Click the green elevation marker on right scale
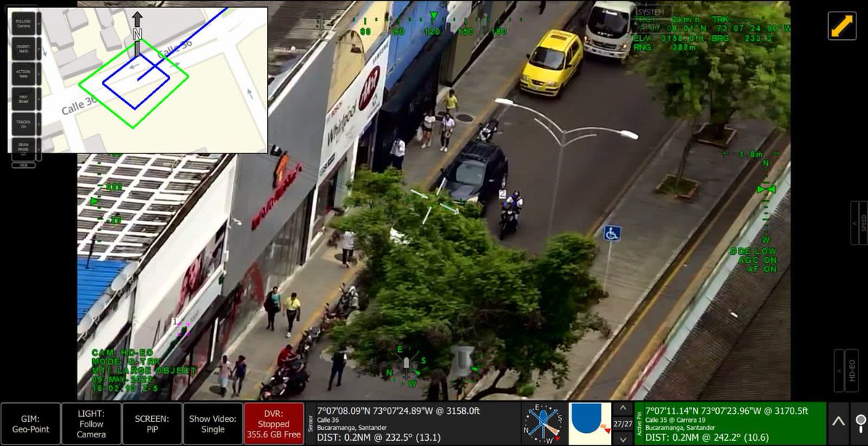868x446 pixels. click(765, 190)
